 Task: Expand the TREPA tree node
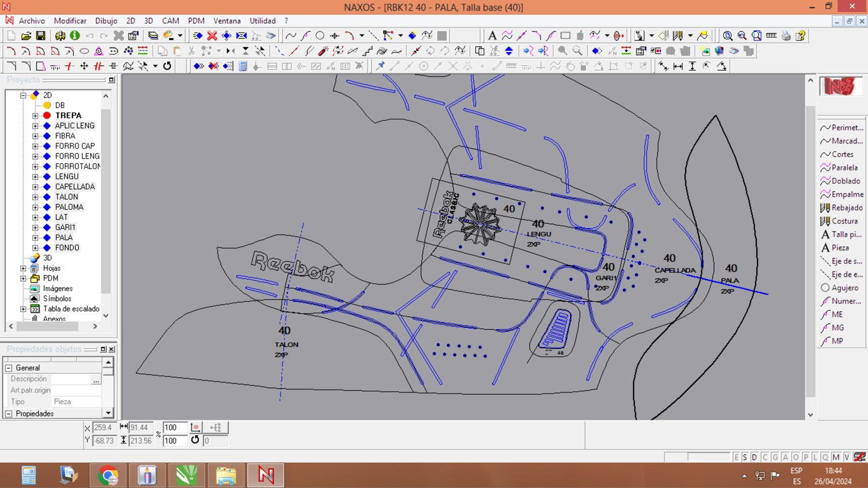(x=35, y=116)
